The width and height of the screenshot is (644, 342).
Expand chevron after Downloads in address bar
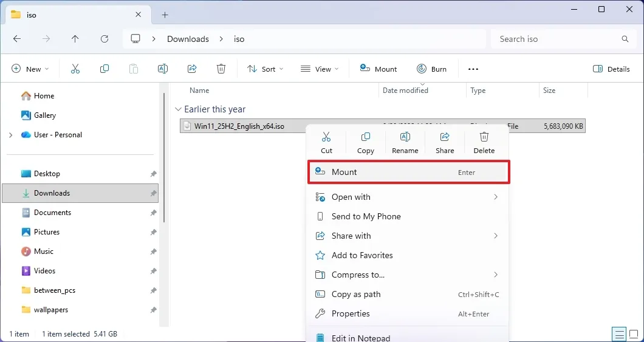click(x=221, y=39)
